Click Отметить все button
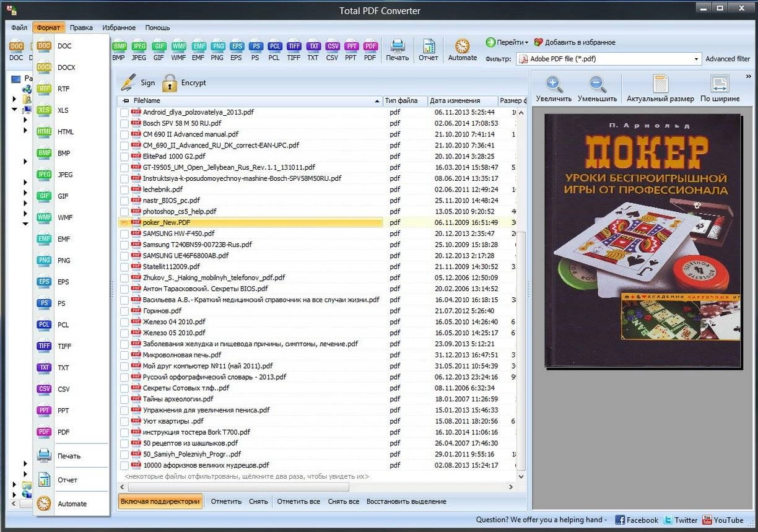Viewport: 758px width, 532px height. [x=298, y=502]
